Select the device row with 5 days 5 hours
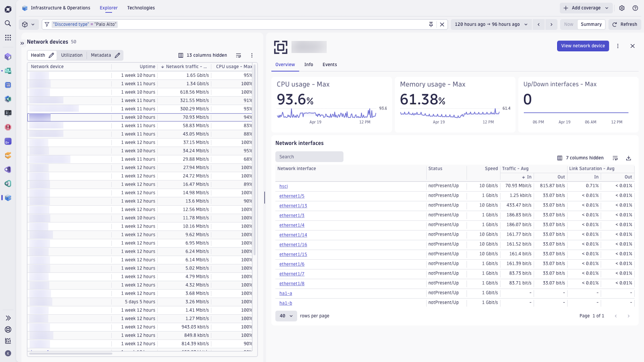The image size is (644, 362). point(140,302)
